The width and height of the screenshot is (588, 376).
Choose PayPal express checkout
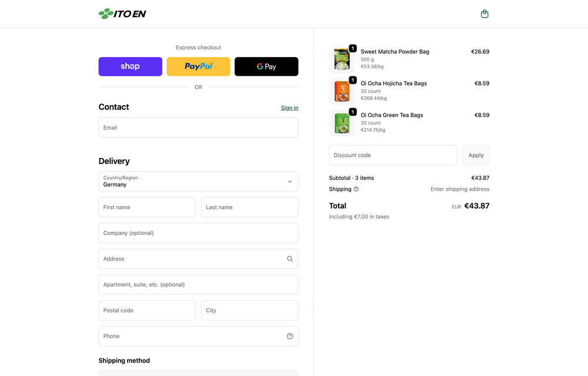pyautogui.click(x=198, y=66)
